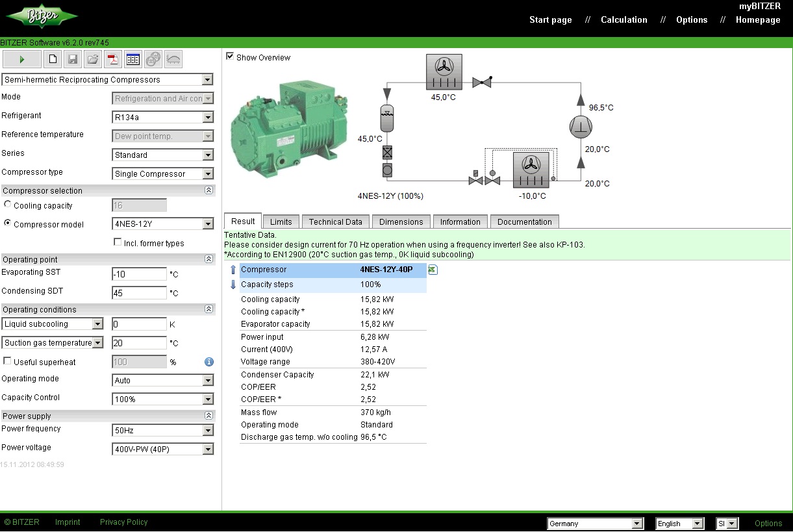Open the Refrigerant R134a dropdown
This screenshot has width=793, height=532.
click(x=162, y=118)
